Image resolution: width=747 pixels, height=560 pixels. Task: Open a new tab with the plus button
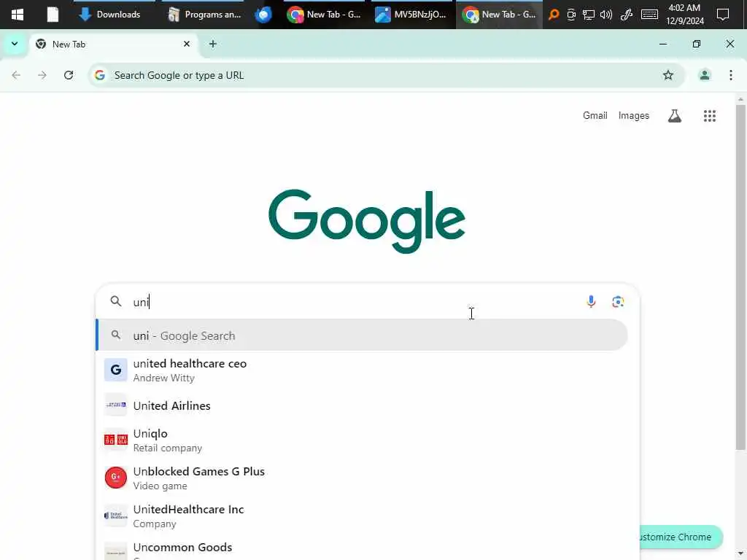[x=213, y=44]
